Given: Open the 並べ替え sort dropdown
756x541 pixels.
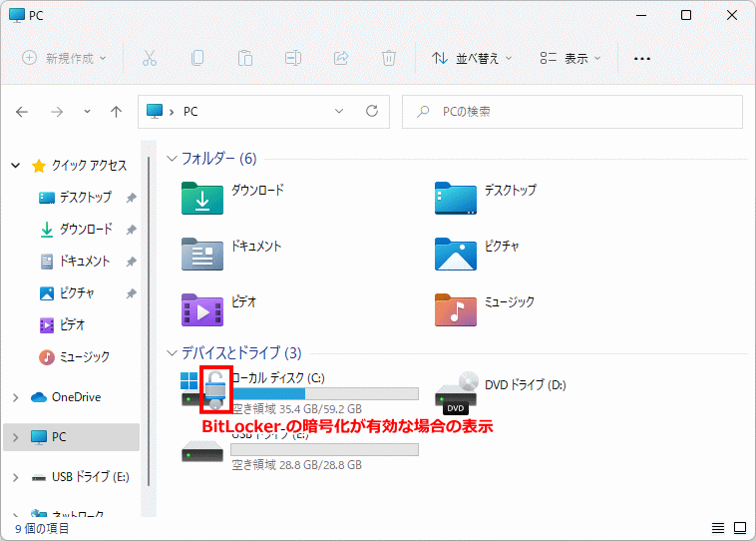Looking at the screenshot, I should [x=471, y=58].
